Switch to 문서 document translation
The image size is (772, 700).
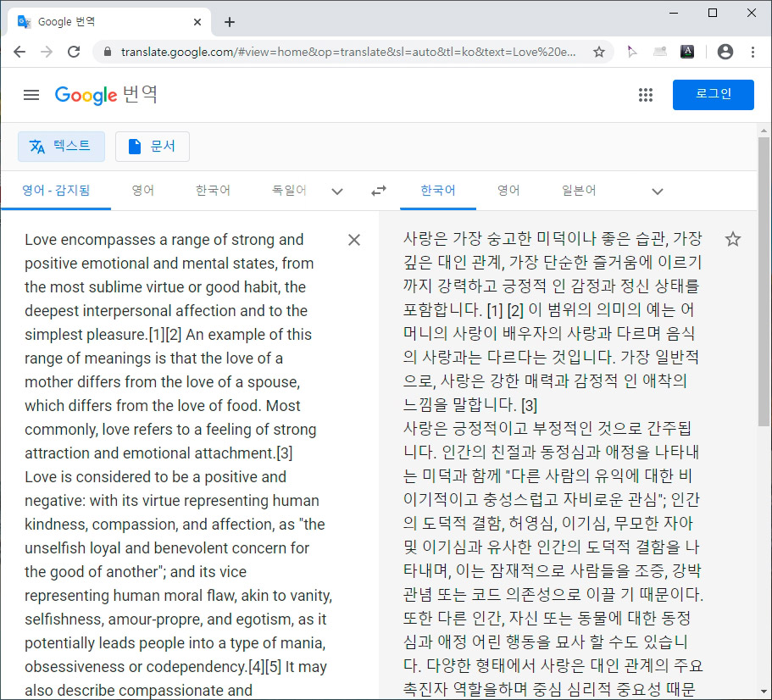pos(153,147)
